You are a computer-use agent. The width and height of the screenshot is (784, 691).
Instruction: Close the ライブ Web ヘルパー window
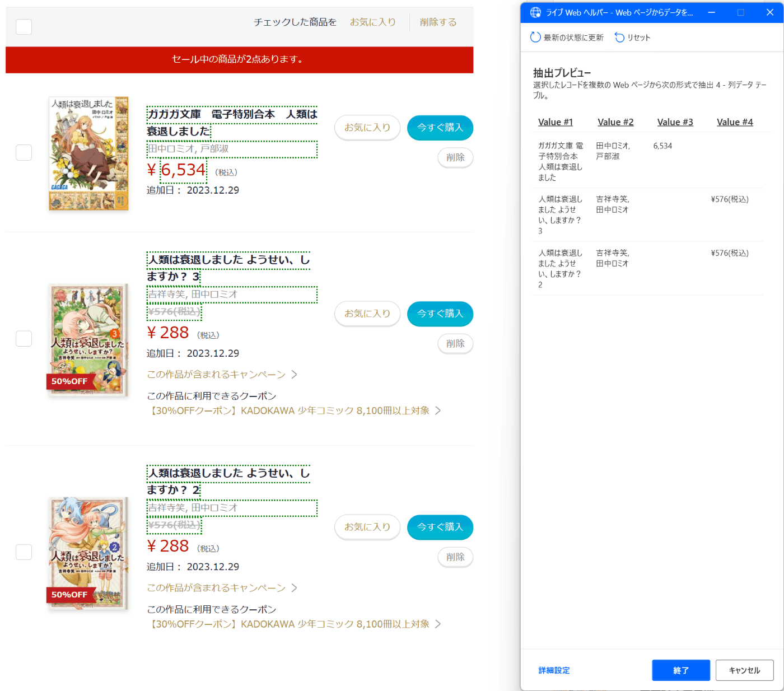[x=770, y=12]
